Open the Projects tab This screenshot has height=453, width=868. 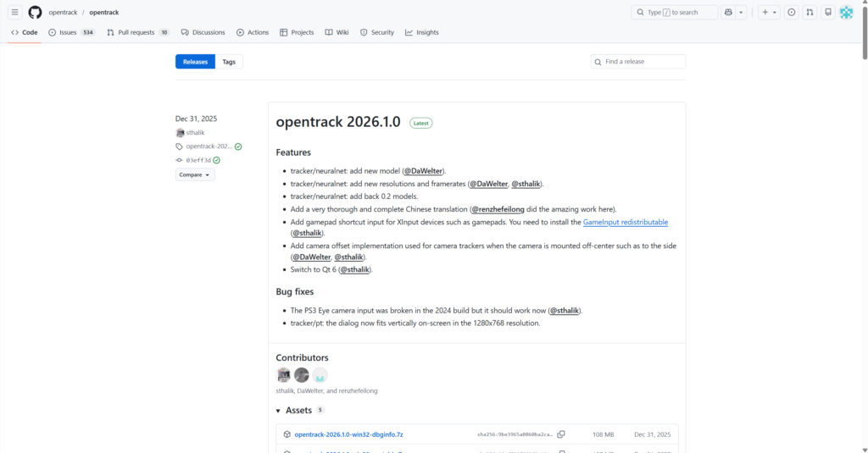pyautogui.click(x=297, y=32)
